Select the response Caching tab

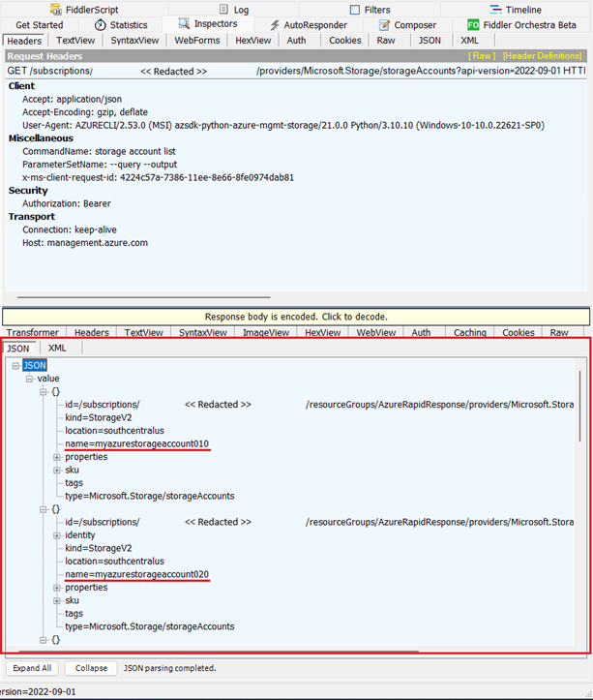[470, 333]
